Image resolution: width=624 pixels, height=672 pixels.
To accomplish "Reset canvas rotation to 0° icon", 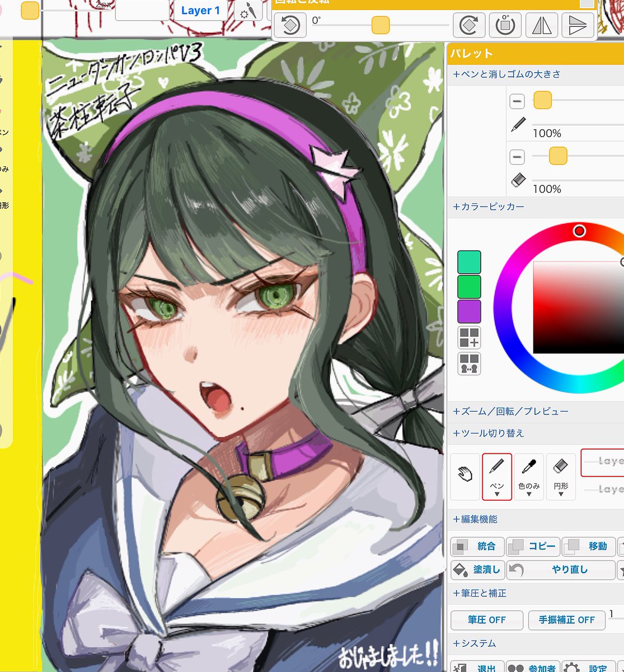I will click(x=505, y=26).
